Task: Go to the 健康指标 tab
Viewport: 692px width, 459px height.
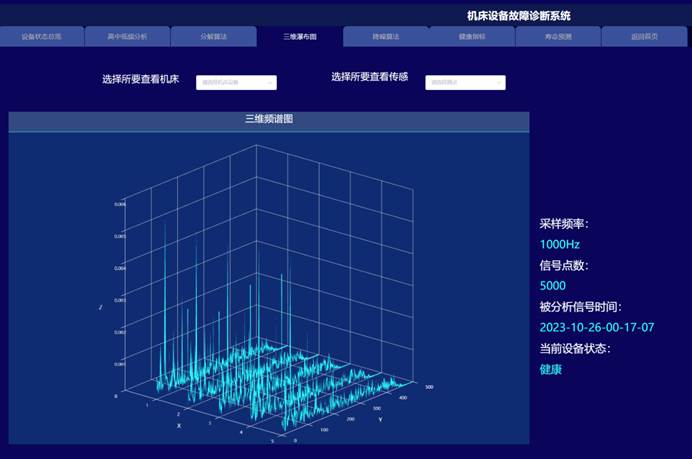Action: click(472, 37)
